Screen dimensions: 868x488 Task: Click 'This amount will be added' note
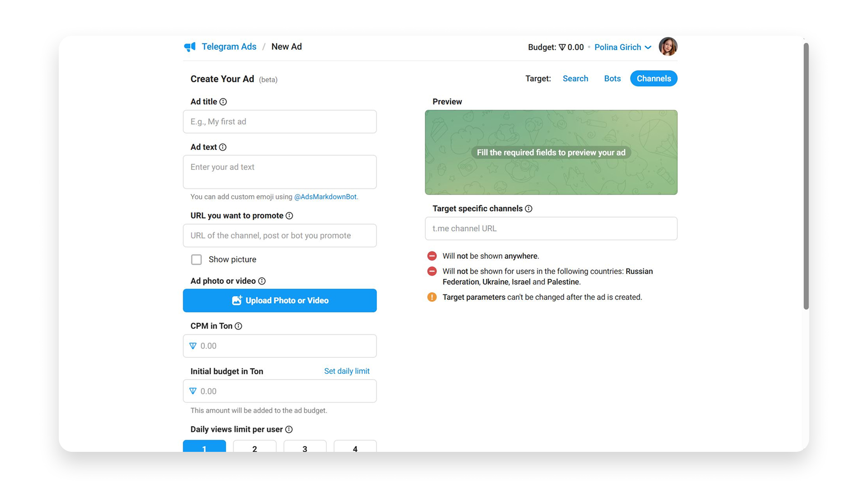pos(259,411)
